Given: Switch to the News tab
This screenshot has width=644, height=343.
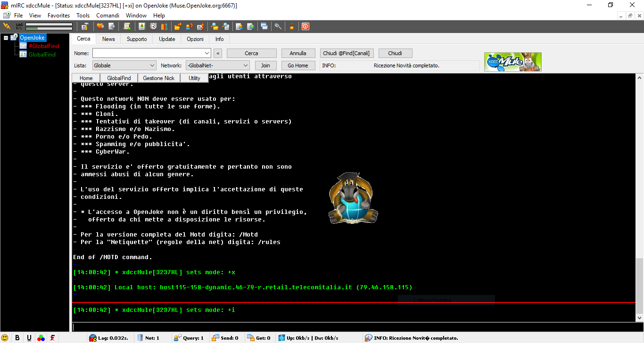Looking at the screenshot, I should (108, 39).
